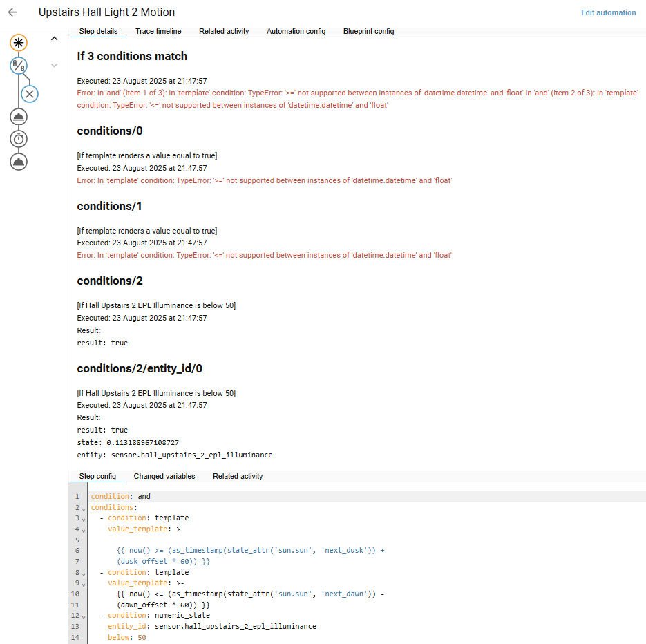The image size is (646, 644).
Task: Select the trigger node in trace graph
Action: (x=19, y=43)
